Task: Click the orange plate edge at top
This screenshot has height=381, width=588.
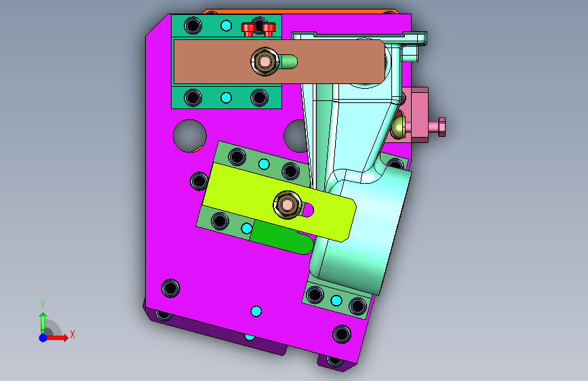Action: (x=300, y=12)
